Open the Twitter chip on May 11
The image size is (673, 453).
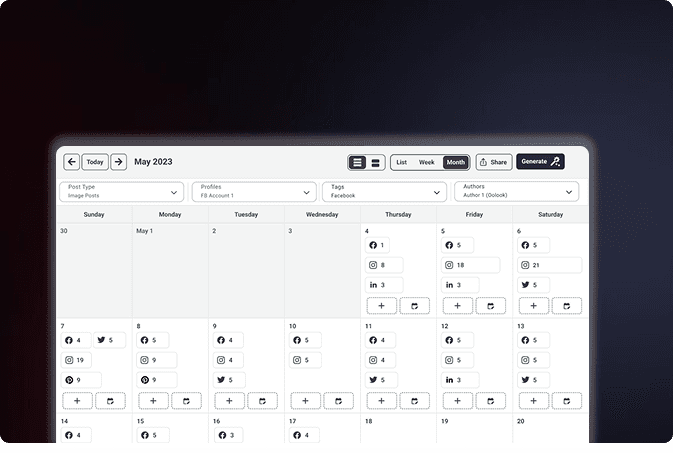(x=381, y=380)
